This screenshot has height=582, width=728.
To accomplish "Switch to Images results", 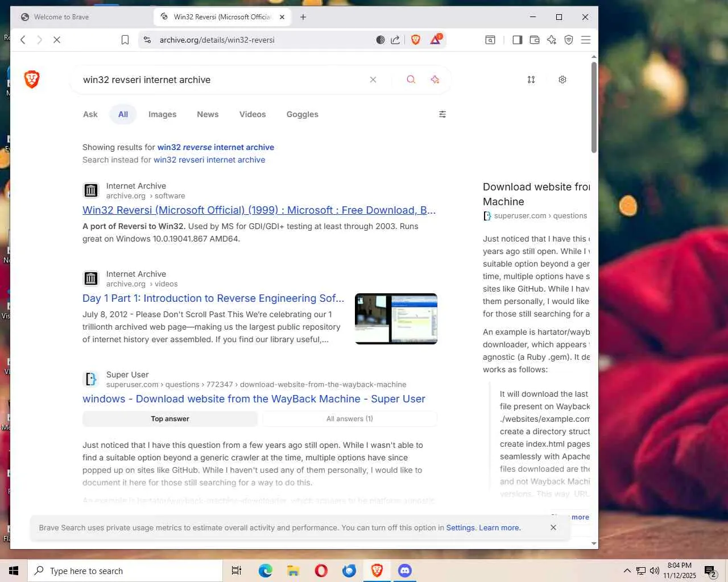I will point(163,114).
